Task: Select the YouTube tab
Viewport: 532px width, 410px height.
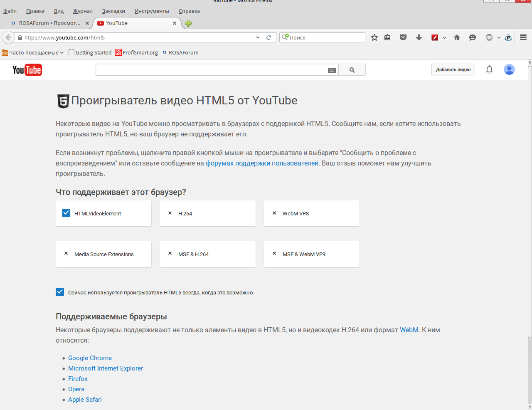Action: (137, 23)
